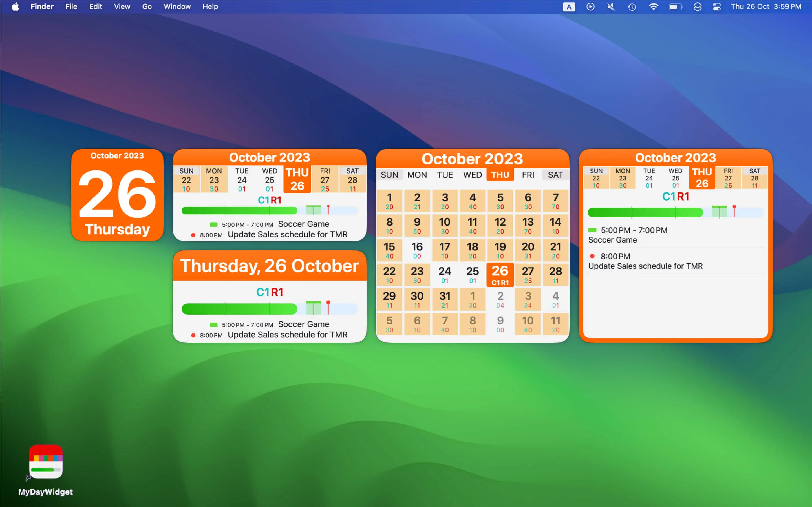Open the Window menu

click(177, 7)
